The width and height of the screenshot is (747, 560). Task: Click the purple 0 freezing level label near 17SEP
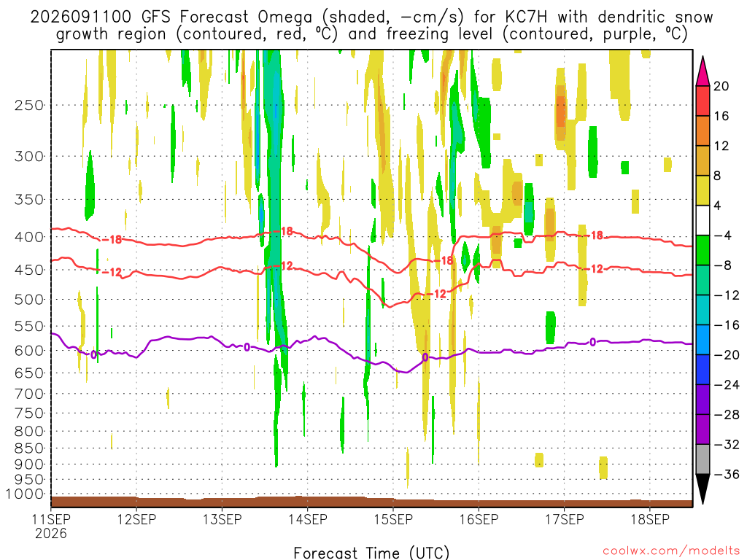point(592,342)
